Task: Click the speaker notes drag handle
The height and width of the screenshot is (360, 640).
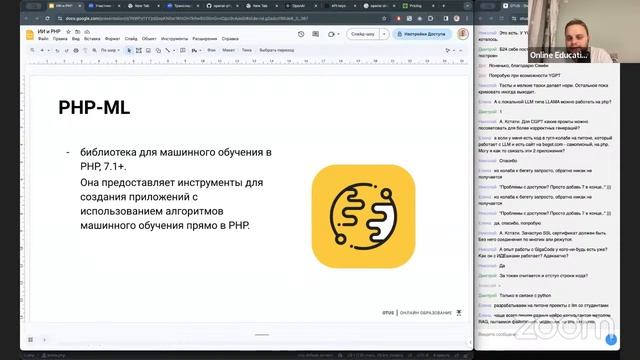Action: [262, 335]
